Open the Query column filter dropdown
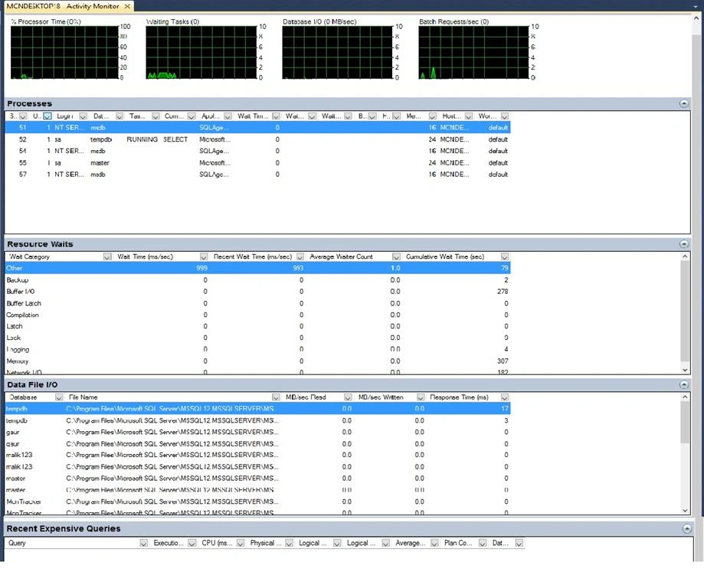This screenshot has width=704, height=588. tap(144, 543)
